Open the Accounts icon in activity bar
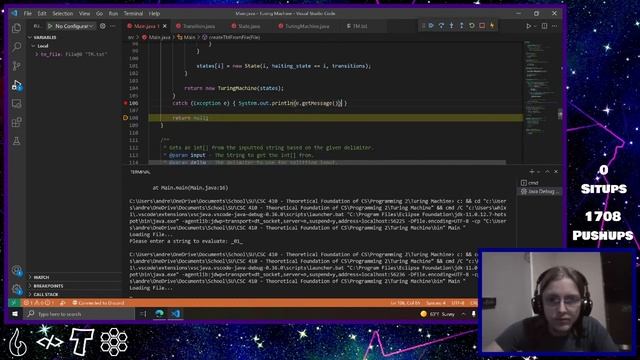Viewport: 640px width, 360px height. (17, 271)
